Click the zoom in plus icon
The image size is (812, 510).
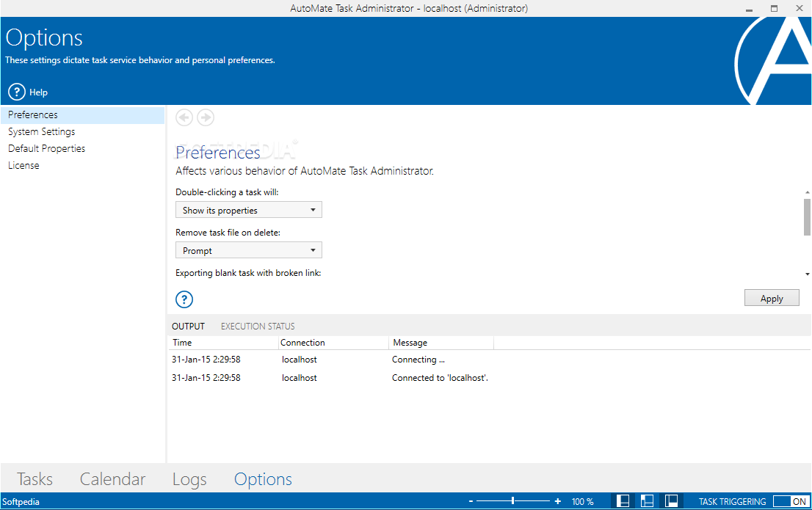coord(558,501)
